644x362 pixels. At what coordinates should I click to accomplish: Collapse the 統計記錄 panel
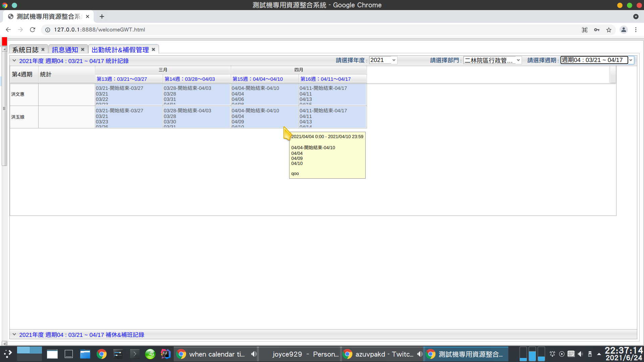pos(14,61)
